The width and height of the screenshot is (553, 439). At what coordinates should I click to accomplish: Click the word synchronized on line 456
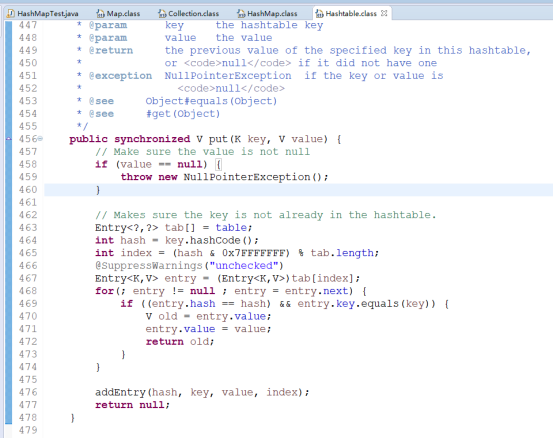pos(152,139)
